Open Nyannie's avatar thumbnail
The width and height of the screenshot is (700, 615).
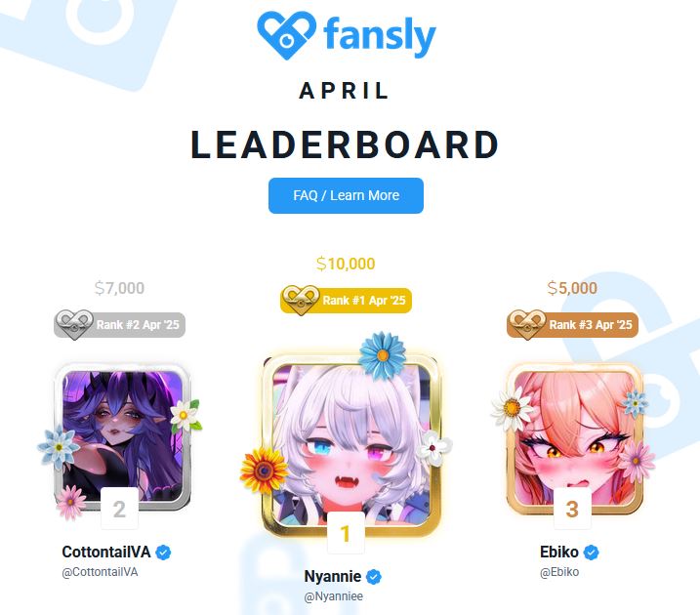(351, 444)
